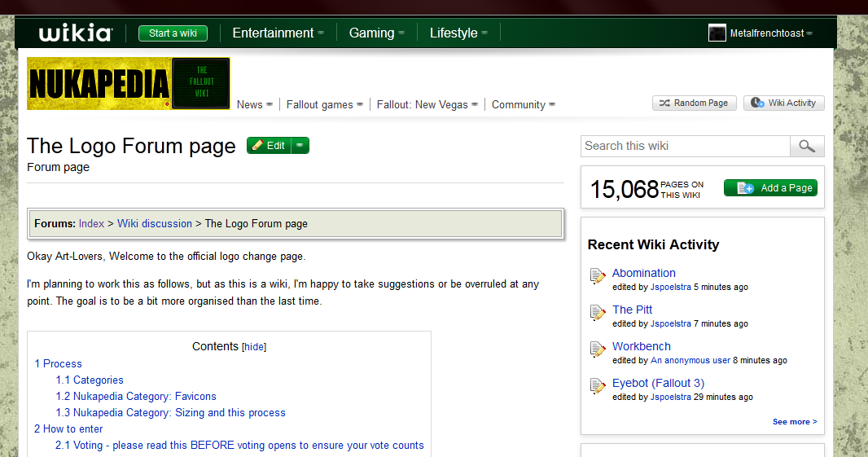Viewport: 868px width, 457px height.
Task: Click the edit icon beside Eyebot (Fallout 3)
Action: tap(598, 385)
